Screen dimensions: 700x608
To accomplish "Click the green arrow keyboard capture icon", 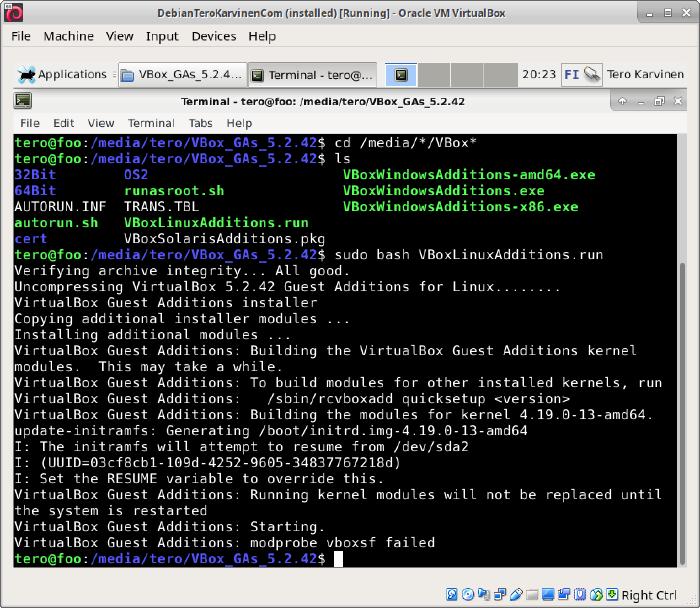I will point(611,595).
